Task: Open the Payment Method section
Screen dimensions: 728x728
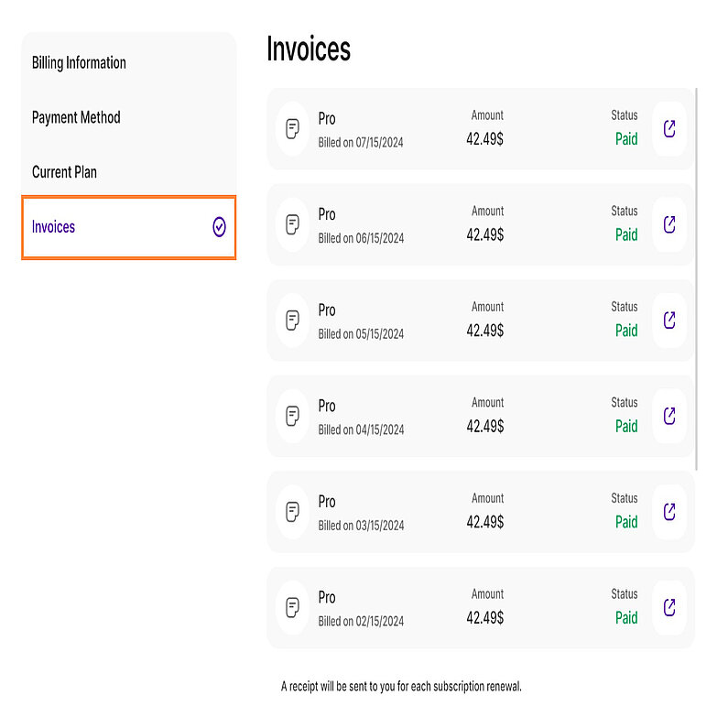Action: (76, 117)
